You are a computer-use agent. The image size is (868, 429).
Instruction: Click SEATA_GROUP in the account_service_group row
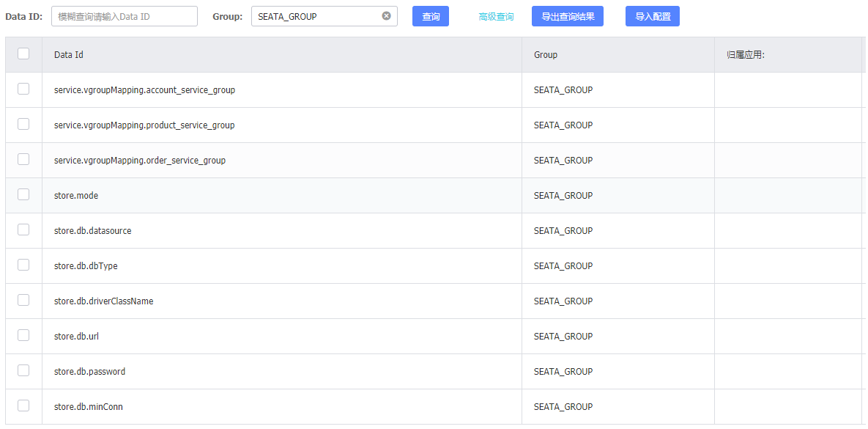563,90
